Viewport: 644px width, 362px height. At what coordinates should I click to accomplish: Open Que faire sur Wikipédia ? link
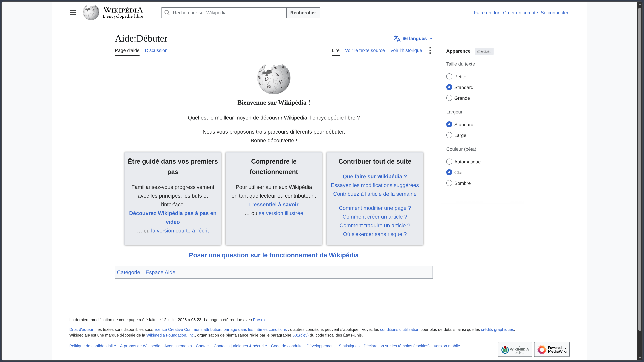(x=375, y=176)
